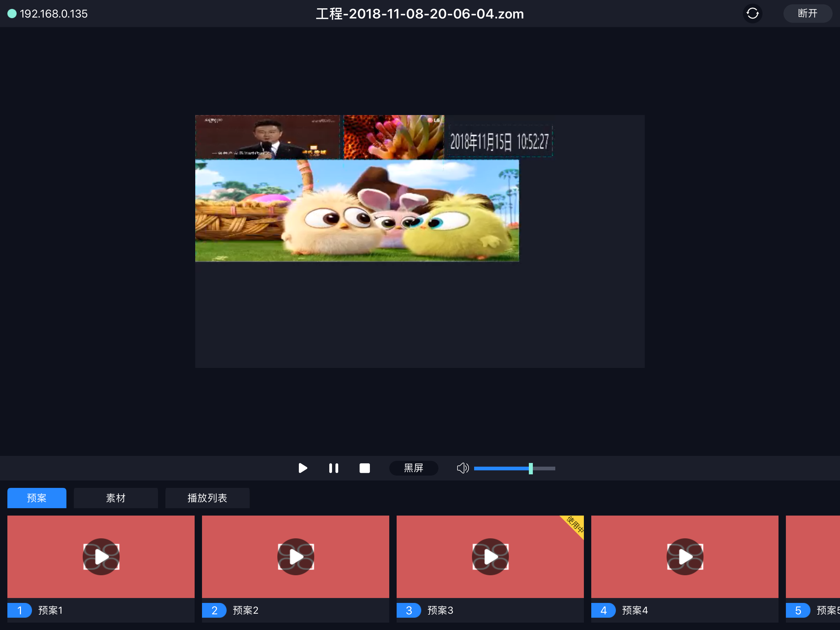The height and width of the screenshot is (630, 840).
Task: Click the 断开 disconnect button
Action: tap(807, 14)
